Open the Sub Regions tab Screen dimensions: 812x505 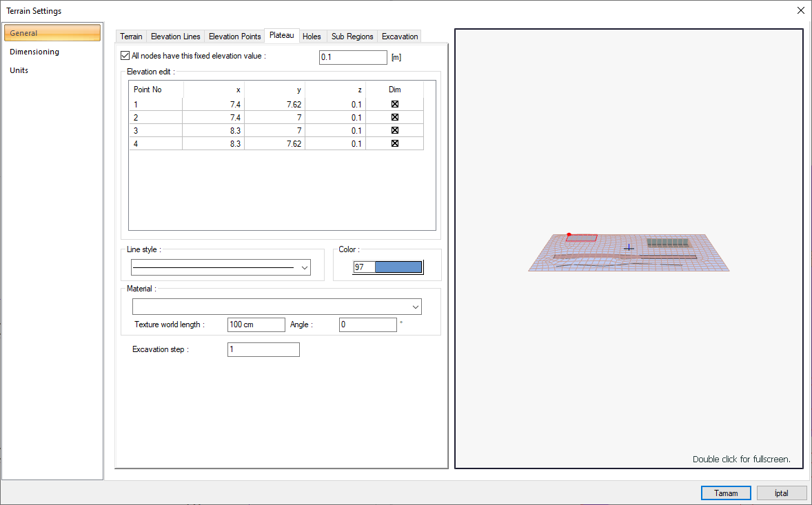[352, 37]
